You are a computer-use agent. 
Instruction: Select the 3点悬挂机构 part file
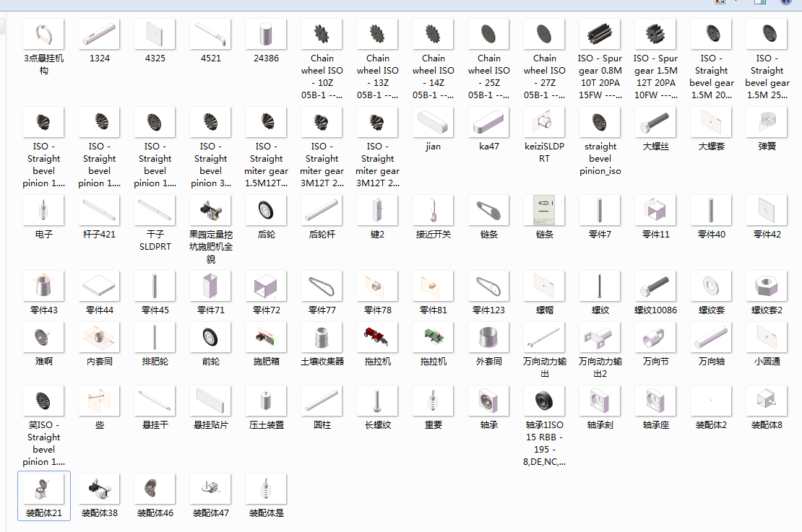pyautogui.click(x=43, y=35)
